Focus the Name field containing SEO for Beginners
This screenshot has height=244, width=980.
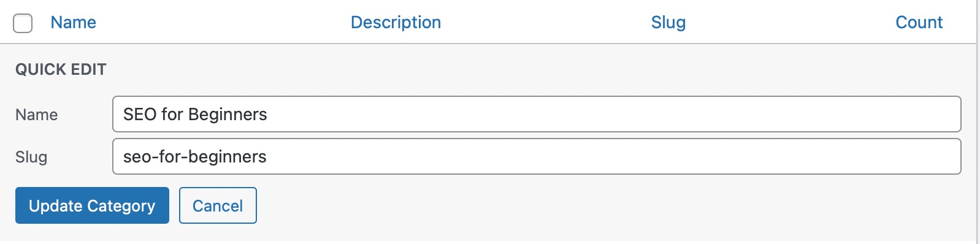(537, 114)
